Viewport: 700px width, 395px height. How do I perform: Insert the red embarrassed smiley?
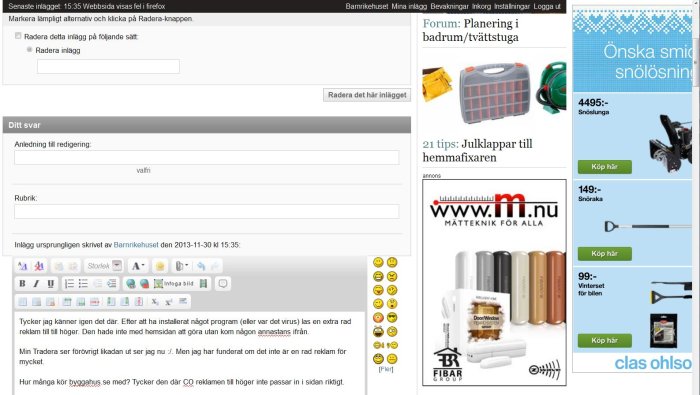[x=378, y=317]
